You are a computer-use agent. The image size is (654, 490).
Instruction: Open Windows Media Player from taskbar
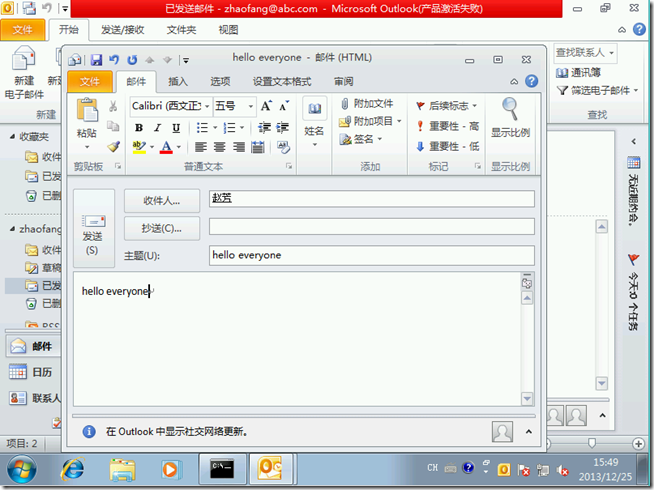pyautogui.click(x=171, y=470)
